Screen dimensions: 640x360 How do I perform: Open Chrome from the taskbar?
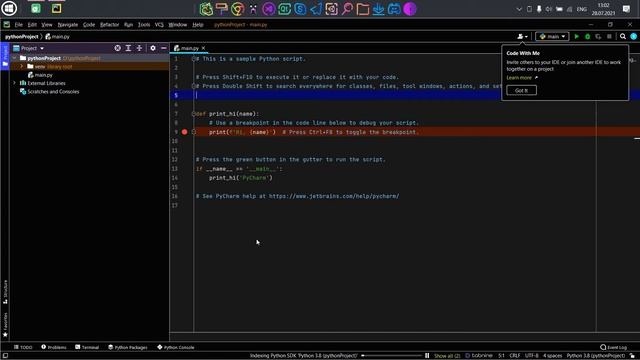point(238,9)
